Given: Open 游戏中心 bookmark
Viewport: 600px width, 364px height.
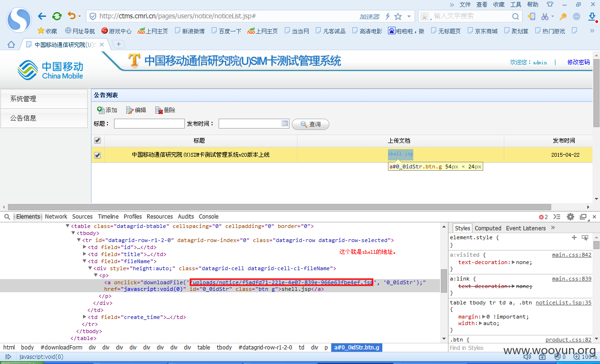Looking at the screenshot, I should (116, 31).
